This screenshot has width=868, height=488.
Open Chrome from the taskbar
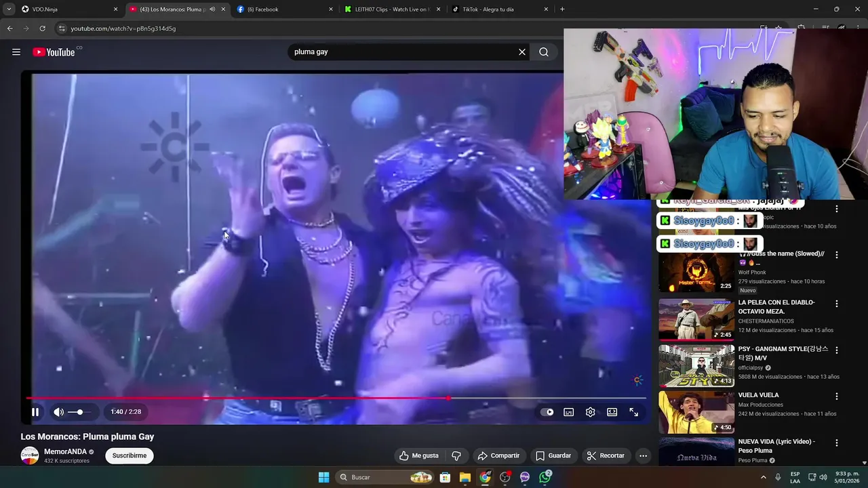pos(485,477)
